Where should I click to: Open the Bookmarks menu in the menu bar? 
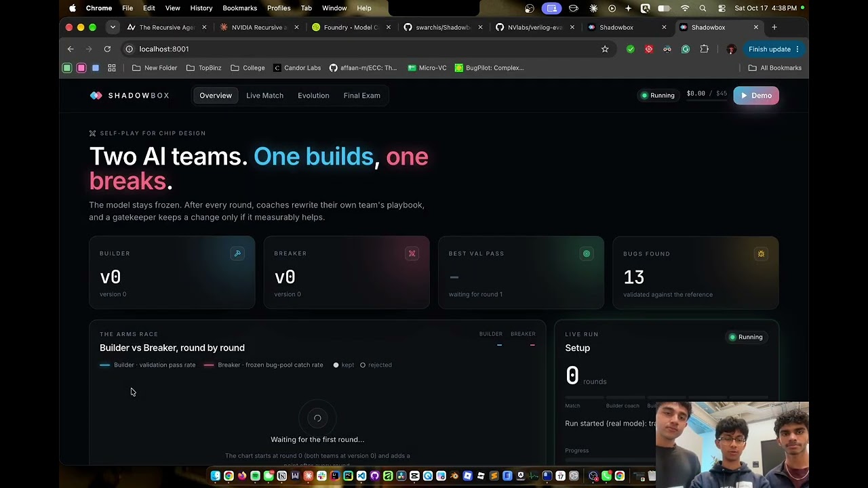pos(240,8)
